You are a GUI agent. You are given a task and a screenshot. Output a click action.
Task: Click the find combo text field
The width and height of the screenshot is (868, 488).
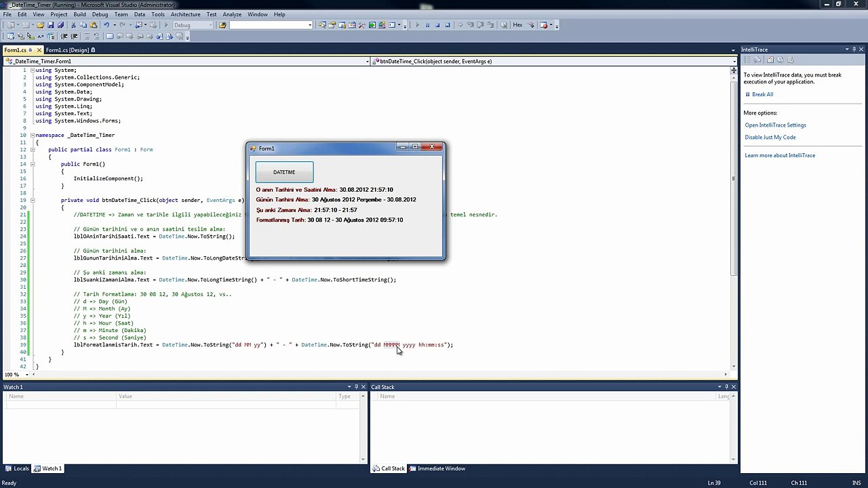pyautogui.click(x=268, y=25)
